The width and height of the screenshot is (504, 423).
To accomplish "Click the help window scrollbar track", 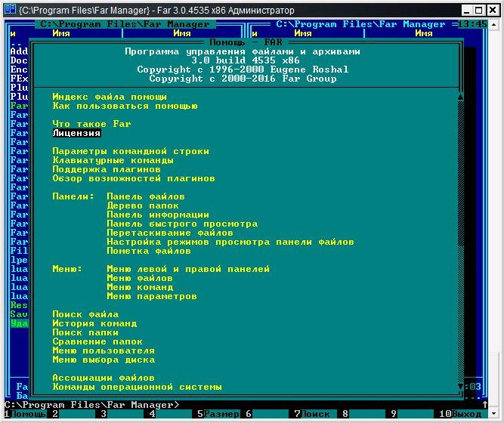I will [x=460, y=241].
